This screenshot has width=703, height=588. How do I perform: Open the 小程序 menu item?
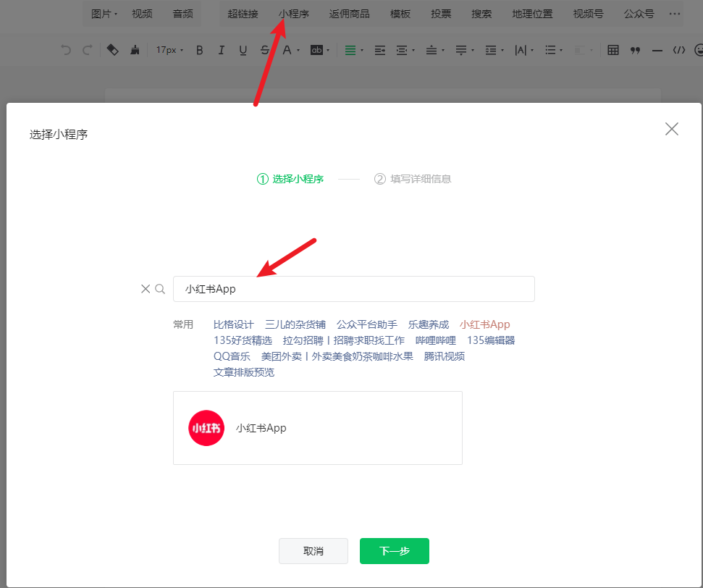point(294,14)
